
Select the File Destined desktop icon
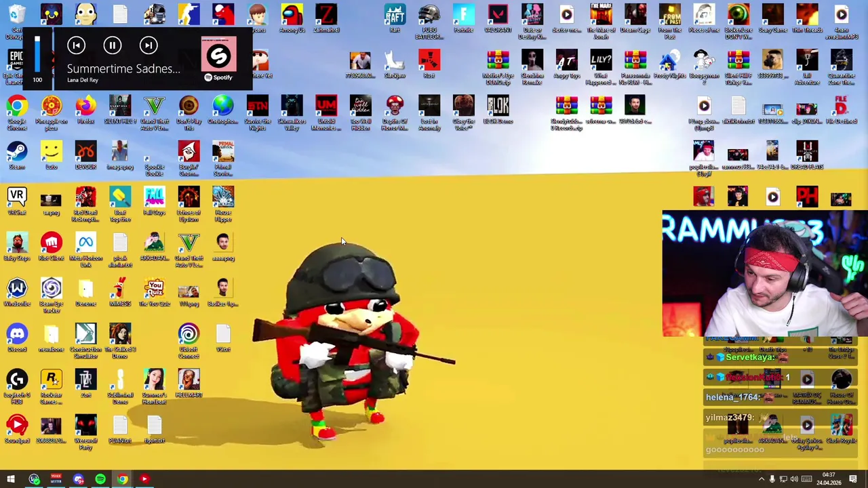point(841,110)
